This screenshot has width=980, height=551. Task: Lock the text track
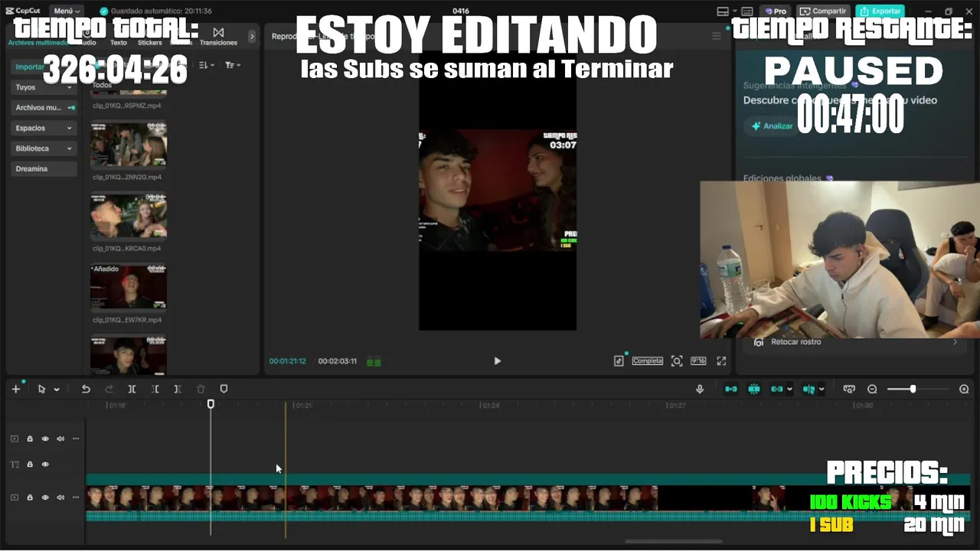pyautogui.click(x=30, y=465)
